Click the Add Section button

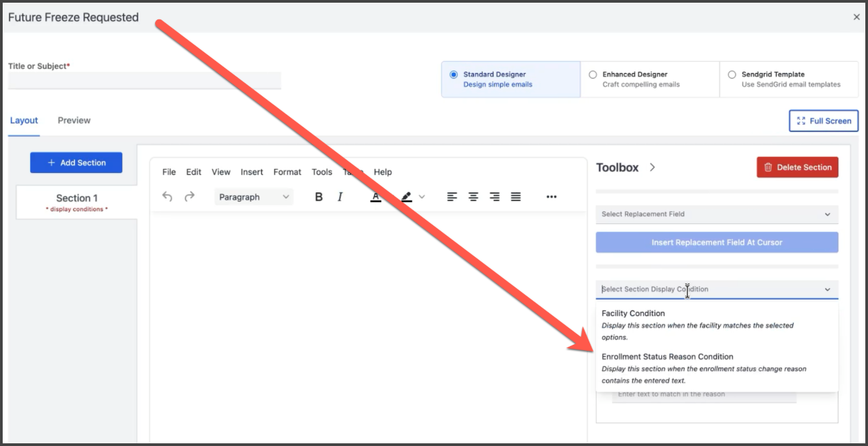[77, 163]
